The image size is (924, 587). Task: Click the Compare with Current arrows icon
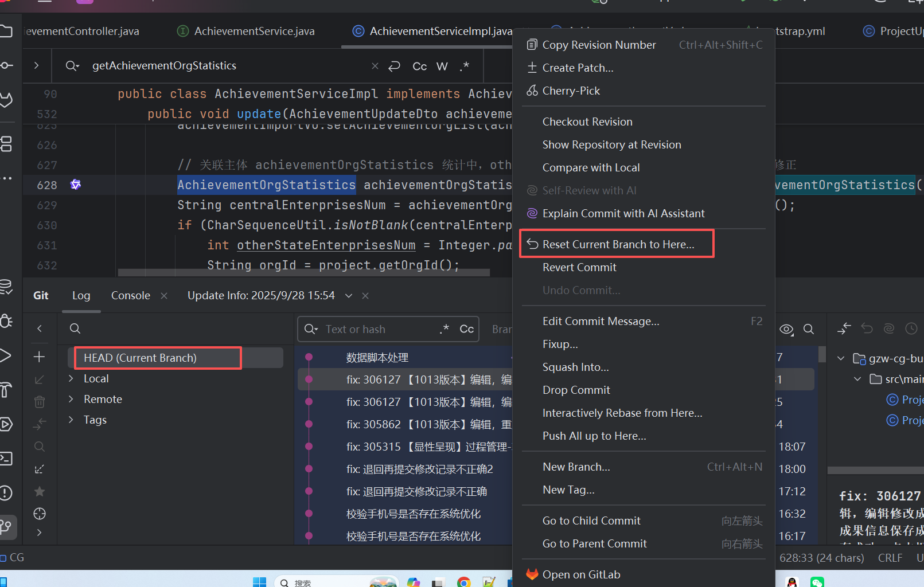[39, 424]
